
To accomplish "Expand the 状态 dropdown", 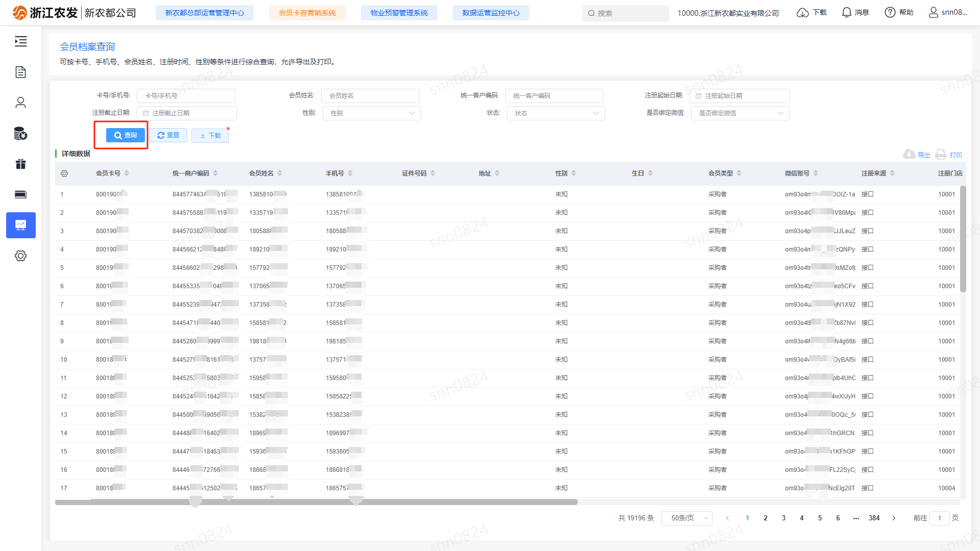I will [x=556, y=113].
